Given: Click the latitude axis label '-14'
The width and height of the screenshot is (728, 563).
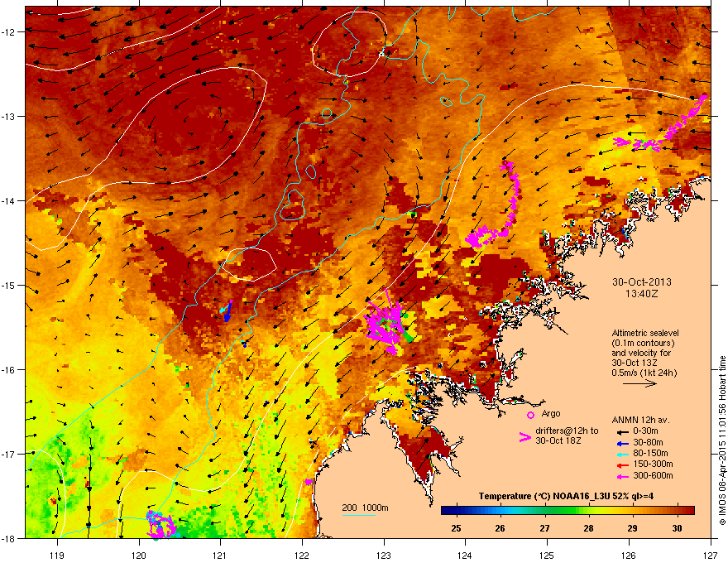Looking at the screenshot, I should click(8, 201).
